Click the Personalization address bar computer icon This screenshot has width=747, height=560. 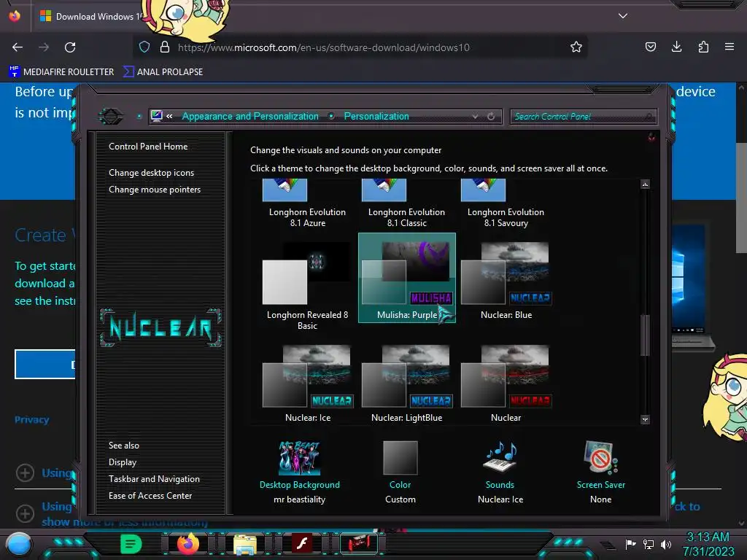pos(156,116)
